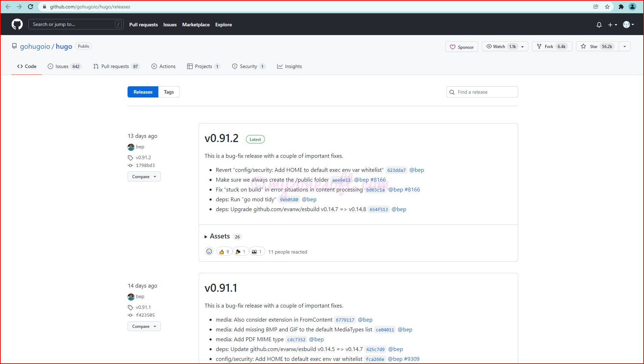Image resolution: width=644 pixels, height=364 pixels.
Task: Click bep's avatar under 13 days ago
Action: (131, 147)
